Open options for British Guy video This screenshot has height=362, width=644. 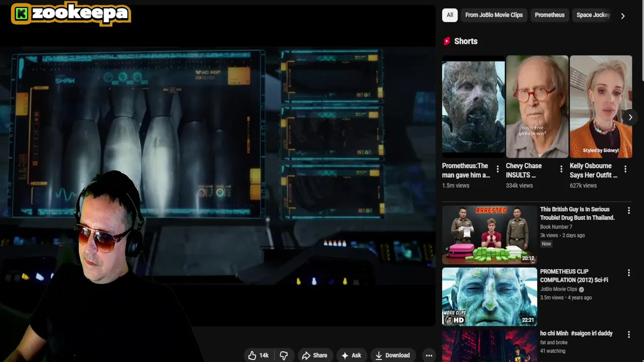pyautogui.click(x=628, y=211)
